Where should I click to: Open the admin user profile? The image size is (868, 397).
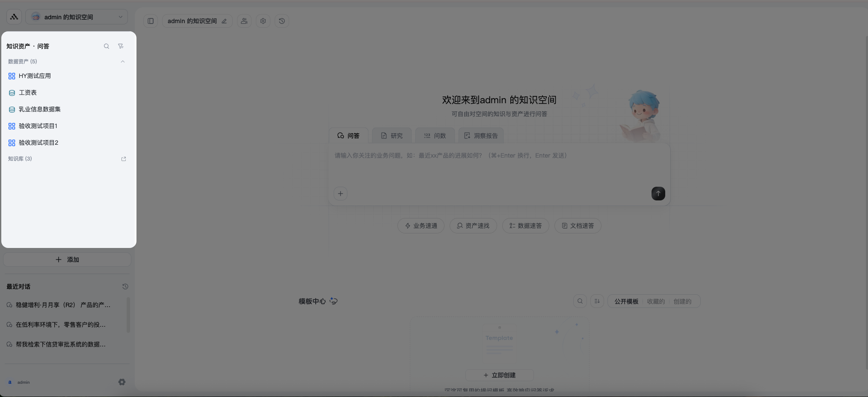(x=19, y=382)
